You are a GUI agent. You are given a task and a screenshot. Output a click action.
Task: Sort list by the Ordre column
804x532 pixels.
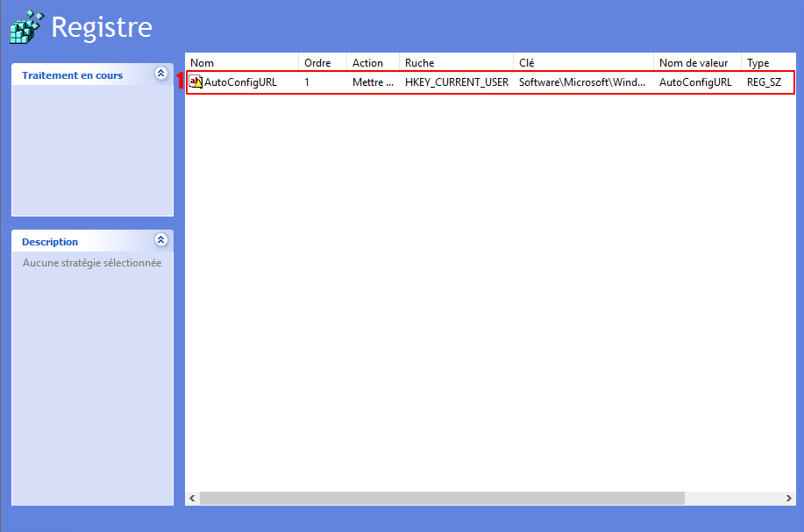(x=322, y=63)
